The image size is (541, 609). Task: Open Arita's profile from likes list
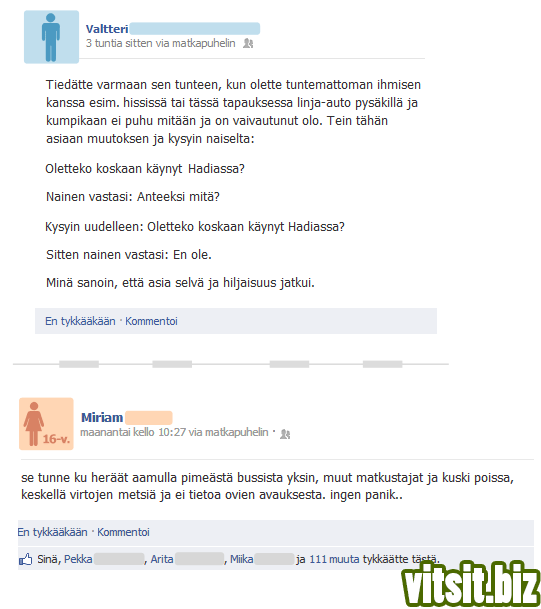[162, 559]
